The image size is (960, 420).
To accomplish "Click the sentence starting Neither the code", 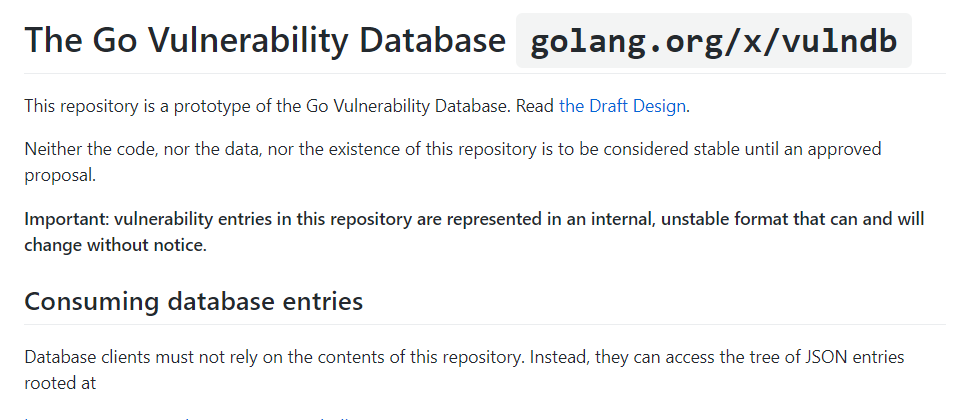I will coord(453,162).
